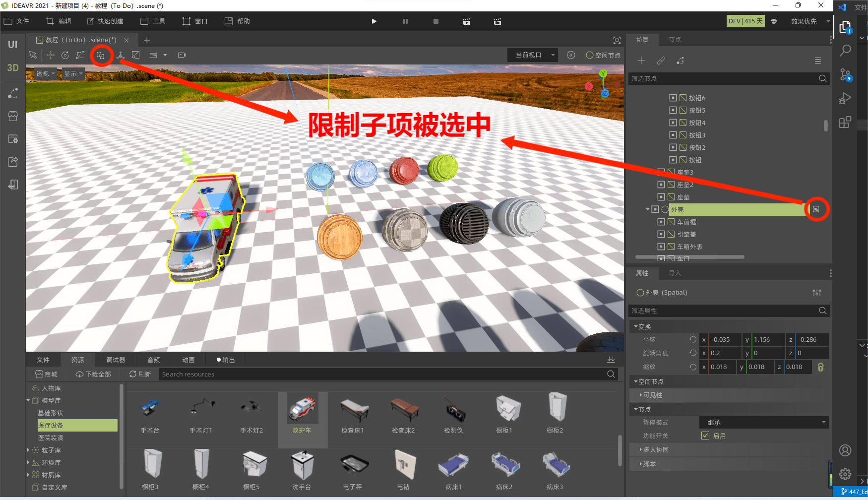Click child-locked icon on 外壳 row
The image size is (868, 500).
(x=816, y=209)
